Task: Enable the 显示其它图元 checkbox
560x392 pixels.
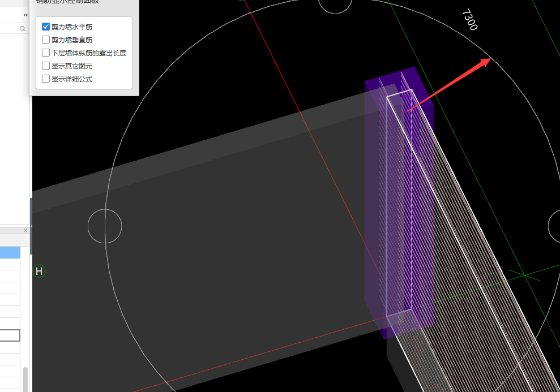Action: [x=46, y=66]
